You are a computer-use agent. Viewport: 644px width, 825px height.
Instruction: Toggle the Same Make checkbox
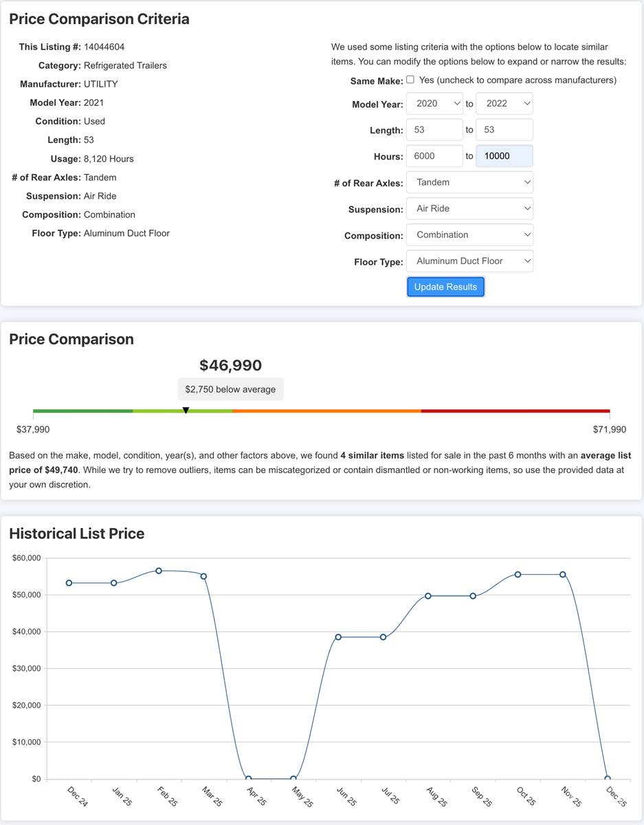pos(410,80)
